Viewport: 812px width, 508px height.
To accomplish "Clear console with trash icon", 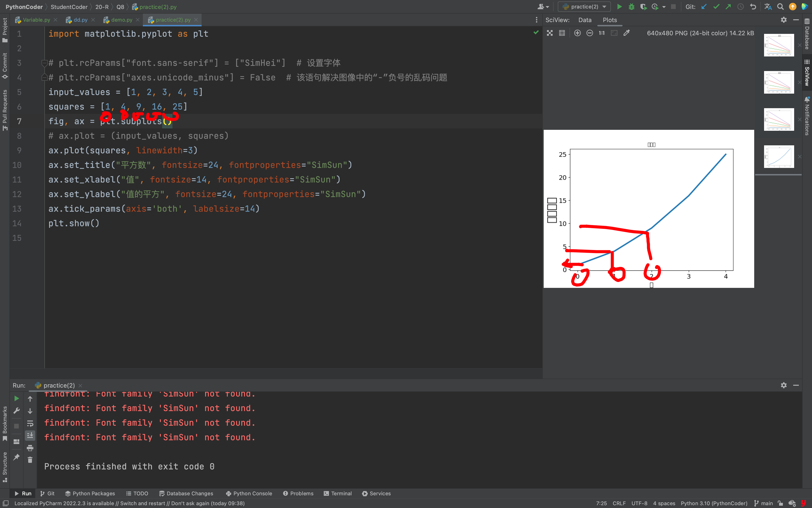I will 30,460.
